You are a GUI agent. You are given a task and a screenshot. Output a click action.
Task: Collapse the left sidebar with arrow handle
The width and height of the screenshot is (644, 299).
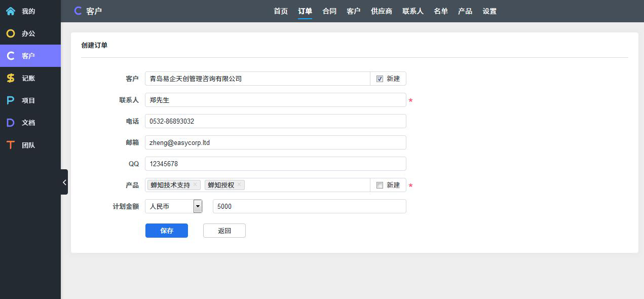tap(64, 182)
